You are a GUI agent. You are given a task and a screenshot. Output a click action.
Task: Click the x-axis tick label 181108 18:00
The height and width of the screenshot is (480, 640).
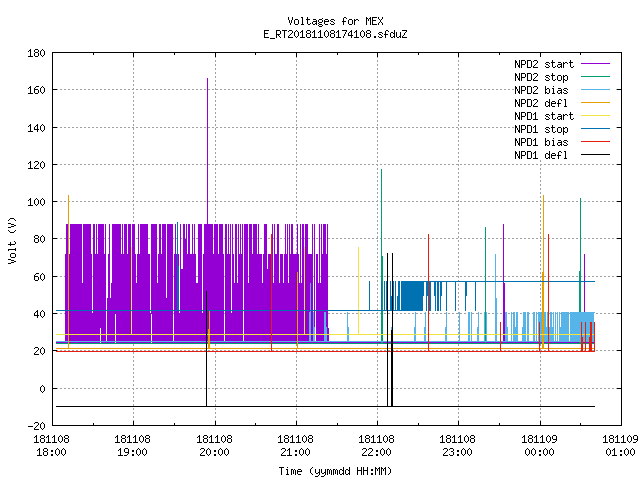(x=51, y=446)
